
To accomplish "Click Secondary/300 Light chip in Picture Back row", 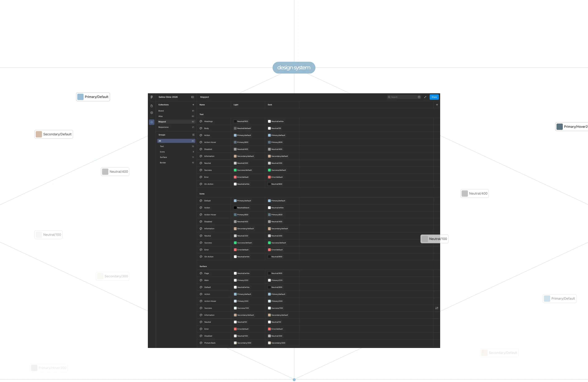I will pos(243,343).
